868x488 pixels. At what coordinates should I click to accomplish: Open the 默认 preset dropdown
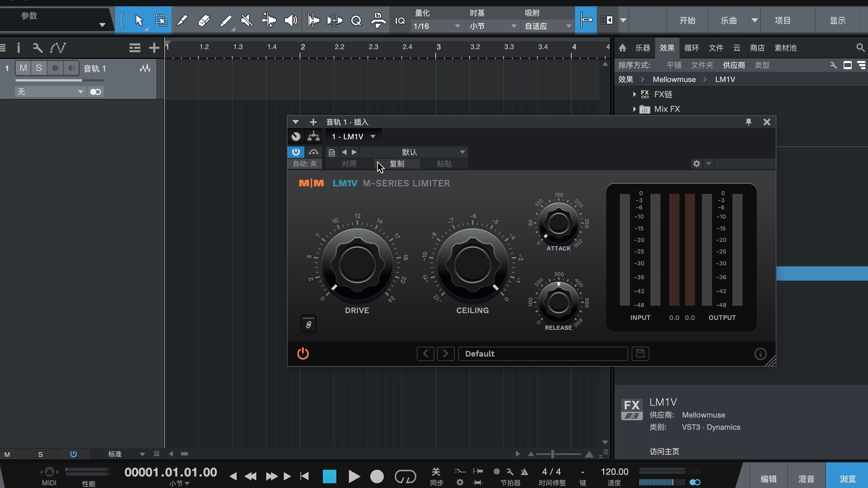414,152
